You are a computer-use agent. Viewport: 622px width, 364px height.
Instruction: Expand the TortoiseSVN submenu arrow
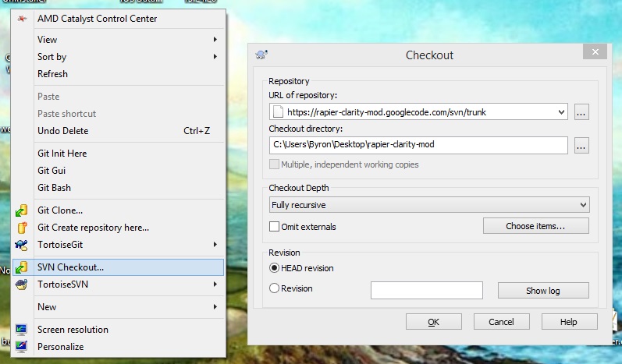(215, 284)
